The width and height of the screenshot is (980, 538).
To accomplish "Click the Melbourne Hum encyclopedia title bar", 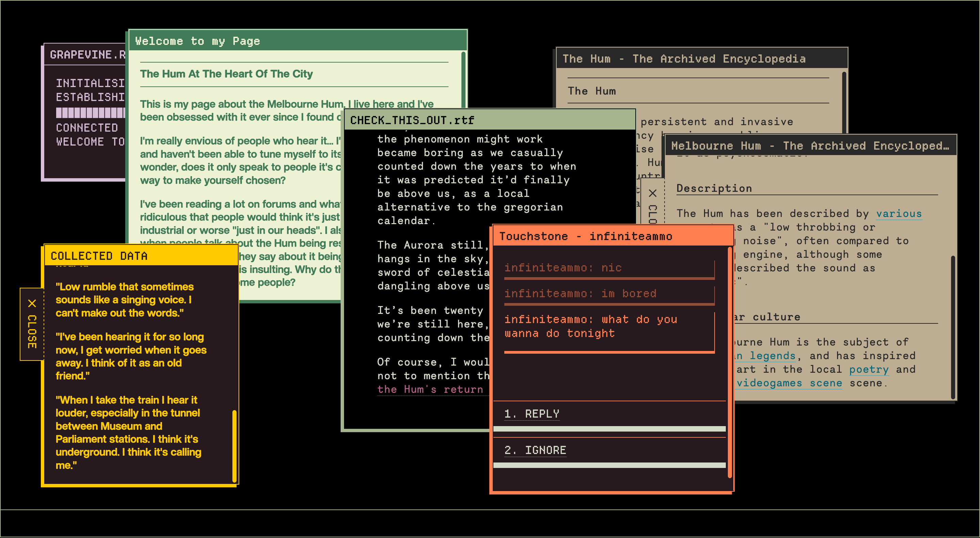I will click(810, 146).
